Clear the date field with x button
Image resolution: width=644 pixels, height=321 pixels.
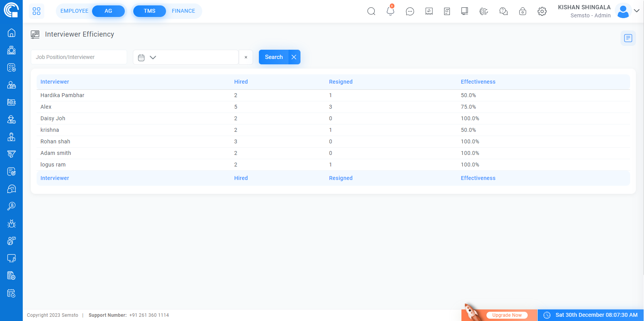pyautogui.click(x=246, y=57)
